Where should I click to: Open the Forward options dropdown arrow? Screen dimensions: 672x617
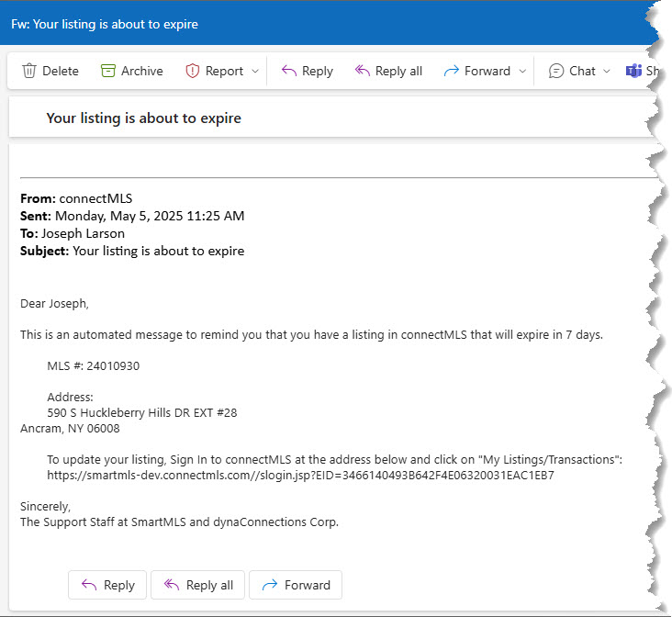coord(522,71)
